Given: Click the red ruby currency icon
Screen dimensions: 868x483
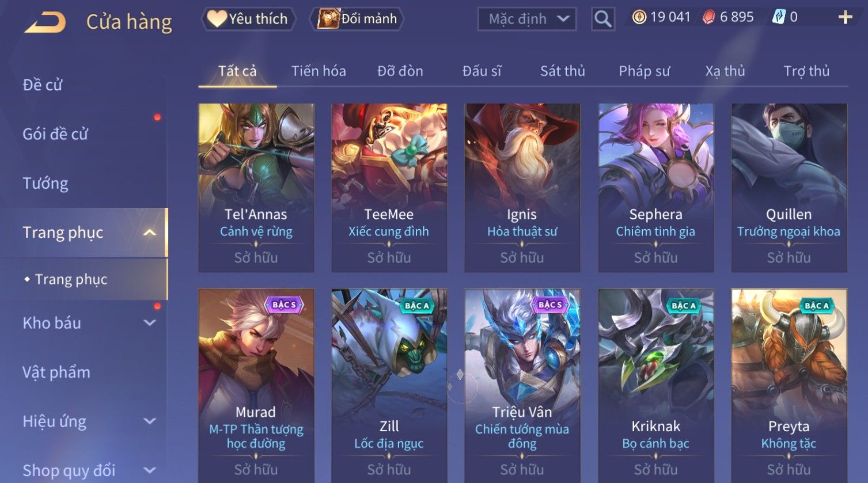Looking at the screenshot, I should point(709,17).
